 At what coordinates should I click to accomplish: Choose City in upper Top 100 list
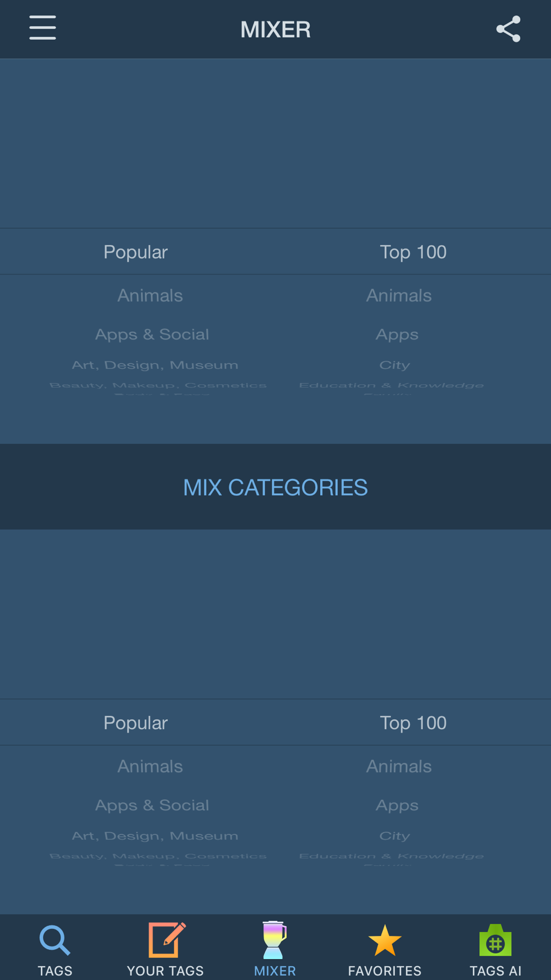click(395, 365)
